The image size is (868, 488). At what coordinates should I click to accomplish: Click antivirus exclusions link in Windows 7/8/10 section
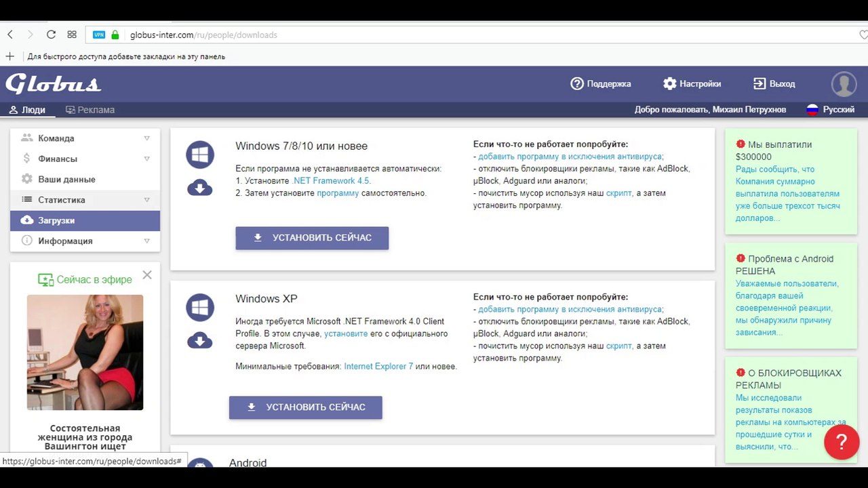570,157
